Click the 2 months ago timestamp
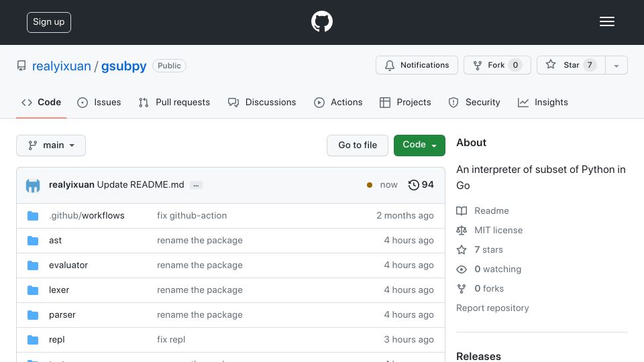 [405, 215]
